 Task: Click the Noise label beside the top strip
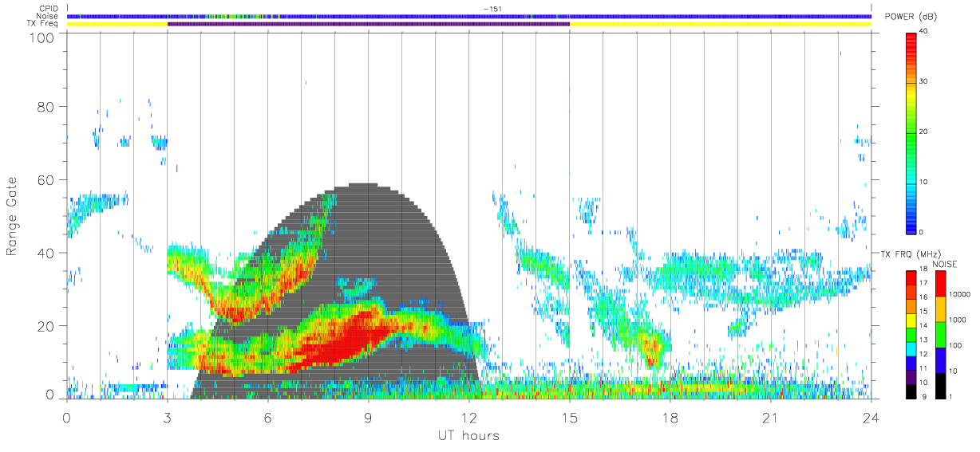(x=48, y=16)
